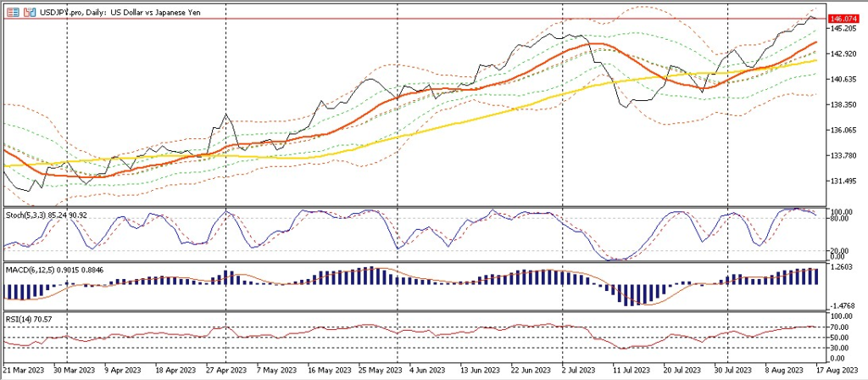Click the 145.205 price scale value

[844, 29]
